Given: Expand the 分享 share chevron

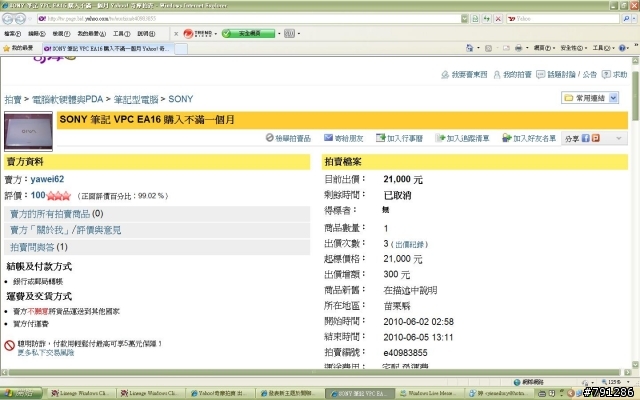Looking at the screenshot, I should [x=618, y=138].
